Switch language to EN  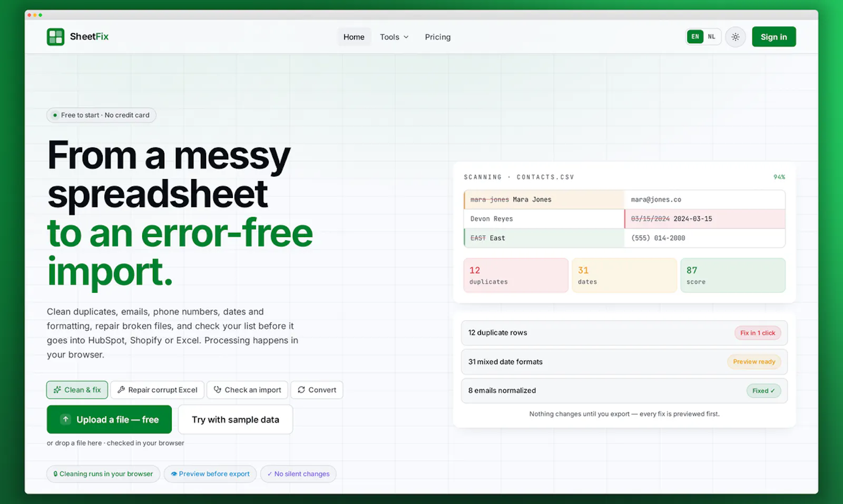[695, 37]
